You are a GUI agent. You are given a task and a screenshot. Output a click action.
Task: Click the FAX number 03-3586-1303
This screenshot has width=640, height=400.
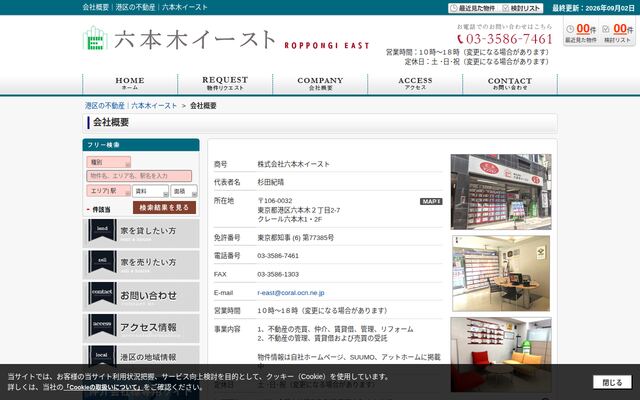278,274
